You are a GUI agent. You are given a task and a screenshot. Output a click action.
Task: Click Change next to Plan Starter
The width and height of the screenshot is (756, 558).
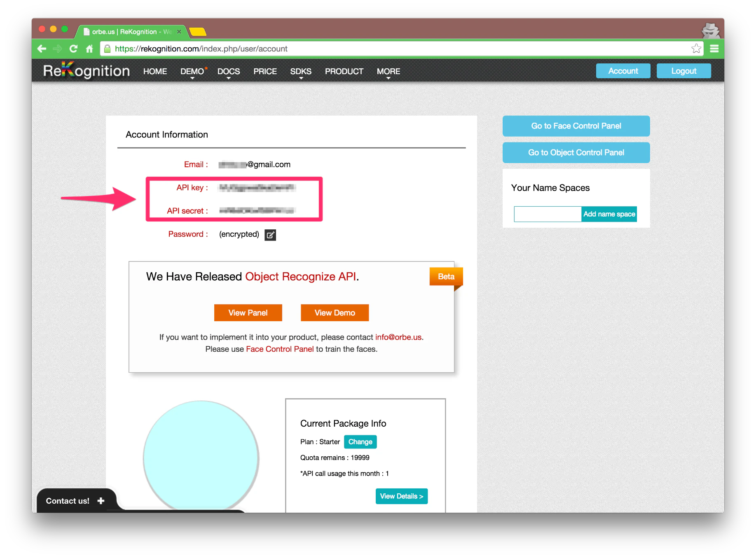click(x=360, y=442)
